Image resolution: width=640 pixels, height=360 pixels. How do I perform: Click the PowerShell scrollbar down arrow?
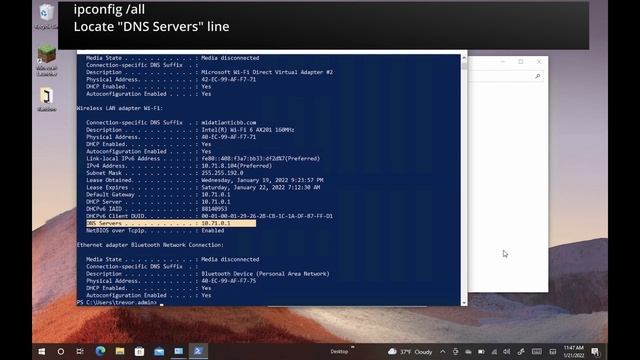click(464, 302)
